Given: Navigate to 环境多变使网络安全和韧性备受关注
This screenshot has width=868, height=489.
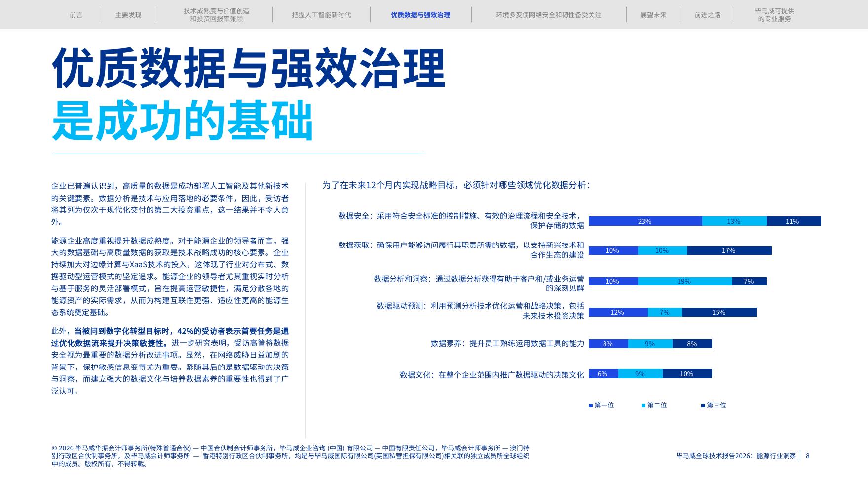Looking at the screenshot, I should (548, 14).
